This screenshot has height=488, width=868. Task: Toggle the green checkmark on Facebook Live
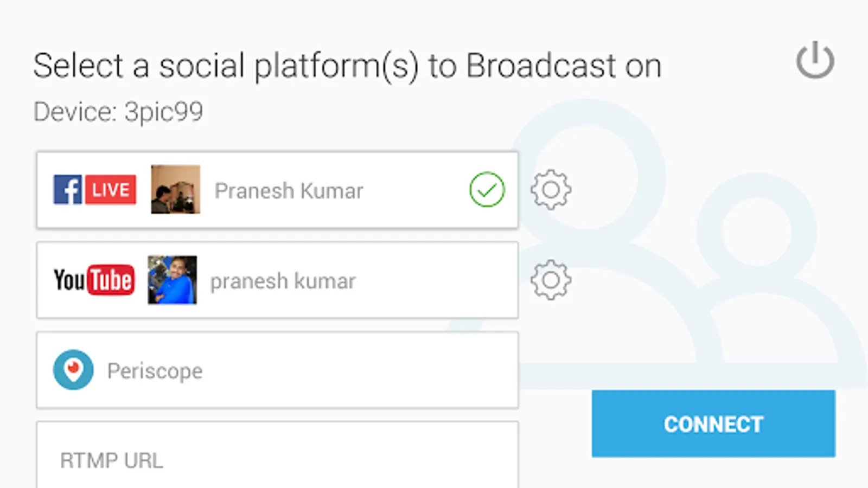coord(487,190)
